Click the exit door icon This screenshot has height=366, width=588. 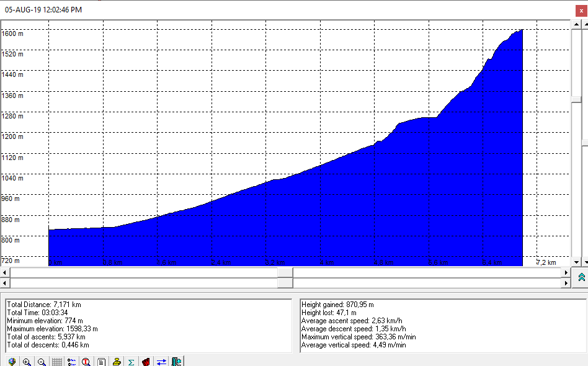[x=176, y=362]
